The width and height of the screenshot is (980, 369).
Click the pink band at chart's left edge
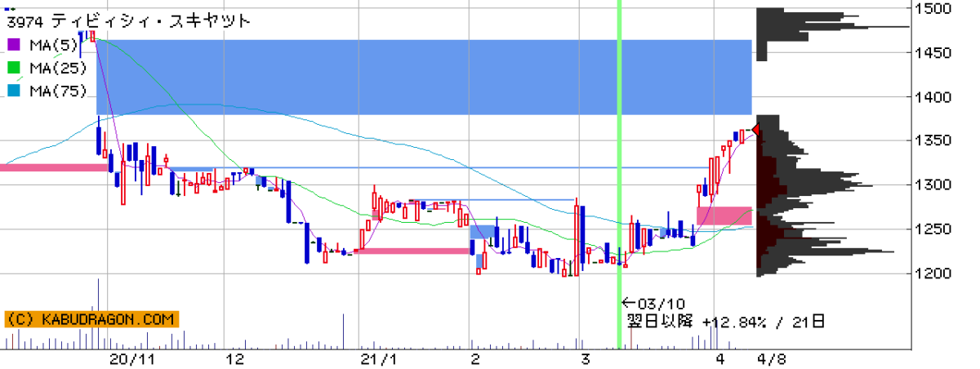(54, 167)
